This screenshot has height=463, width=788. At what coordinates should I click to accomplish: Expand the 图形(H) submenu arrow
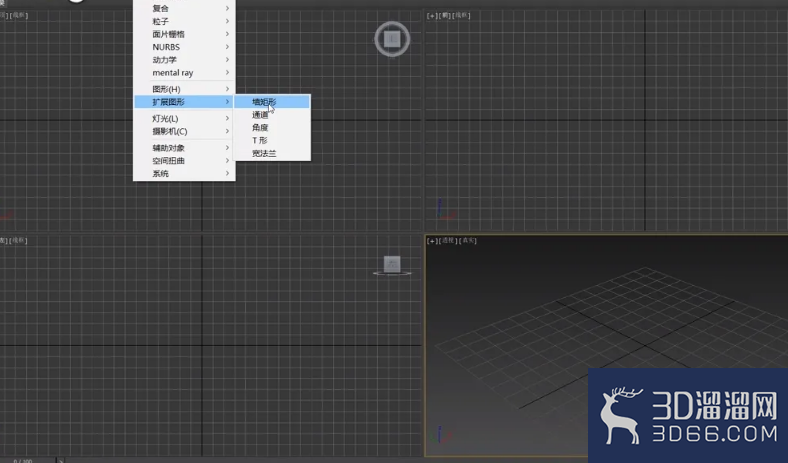click(227, 89)
